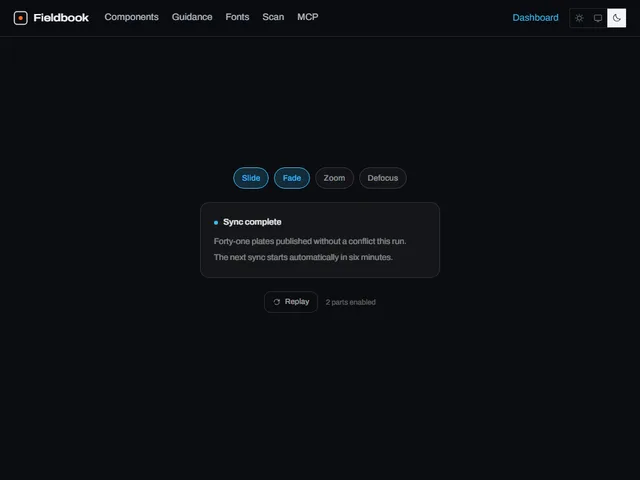Viewport: 640px width, 480px height.
Task: Toggle the Fade animation chip
Action: click(x=292, y=178)
